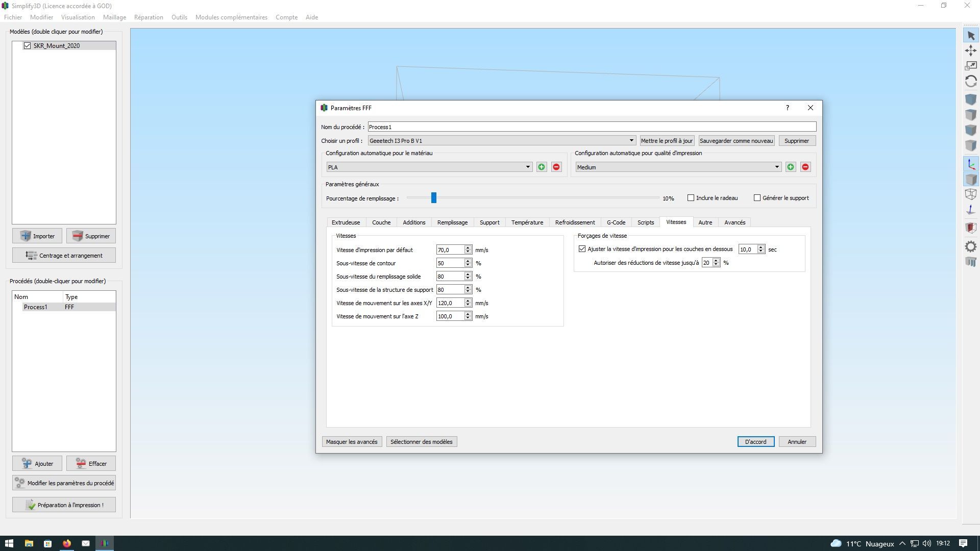
Task: Open the machine control panel gear icon
Action: [x=971, y=246]
